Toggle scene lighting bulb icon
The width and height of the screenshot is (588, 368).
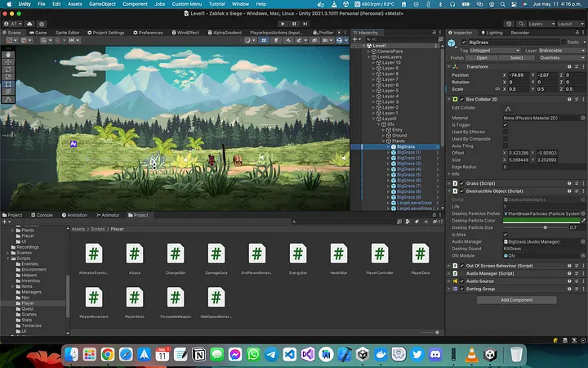276,40
